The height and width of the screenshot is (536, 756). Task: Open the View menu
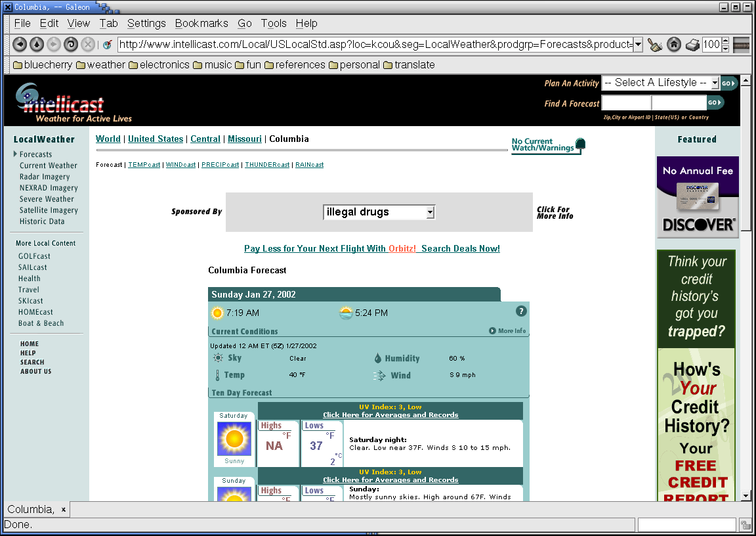(x=79, y=24)
